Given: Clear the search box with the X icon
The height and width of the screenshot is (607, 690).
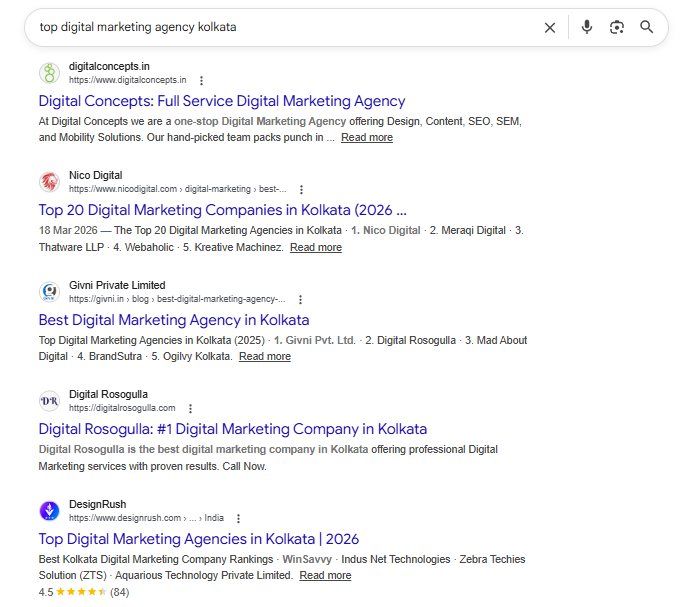Looking at the screenshot, I should coord(550,28).
